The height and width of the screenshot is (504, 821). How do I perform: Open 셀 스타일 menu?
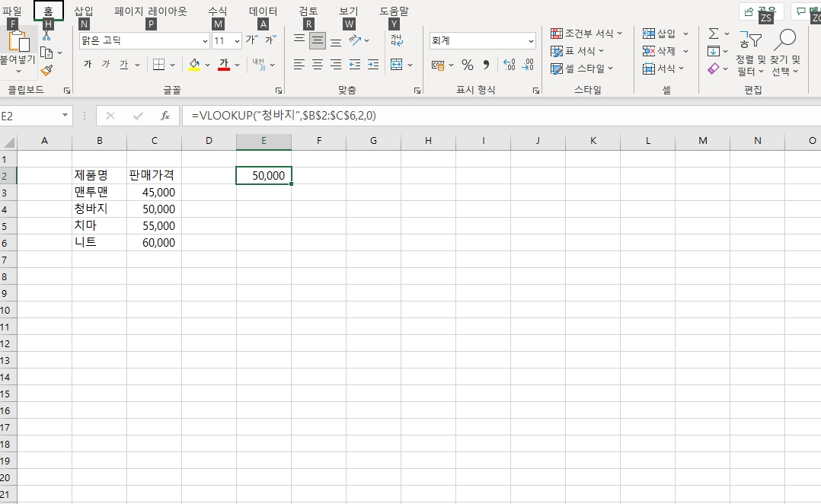pos(582,69)
